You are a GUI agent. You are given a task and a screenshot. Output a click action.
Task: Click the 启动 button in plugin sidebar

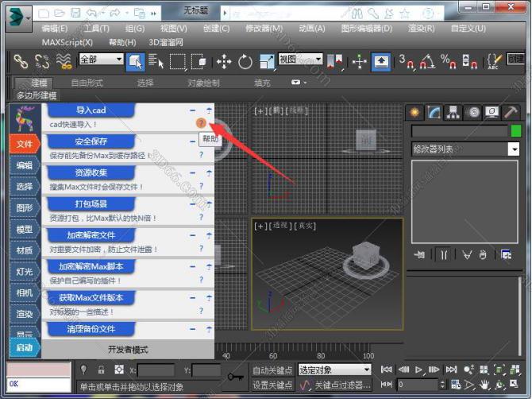[25, 347]
